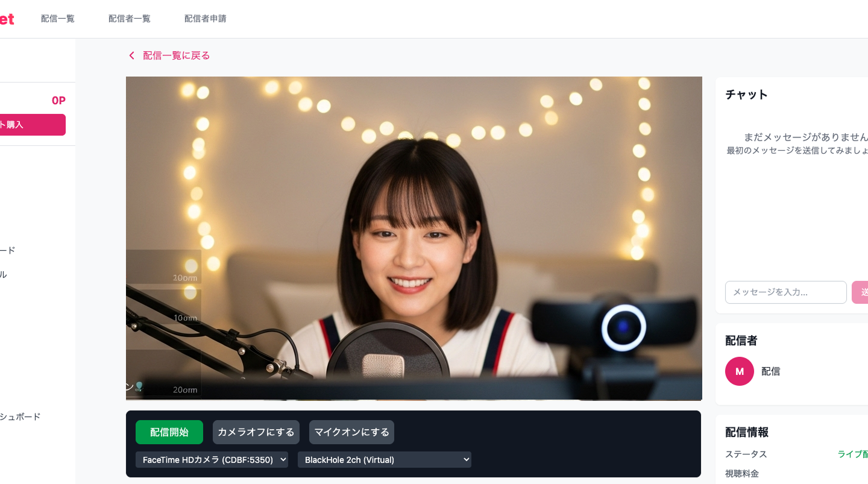The image size is (868, 484).
Task: Click the back chevron beside 配信一覧に戻る
Action: (131, 55)
